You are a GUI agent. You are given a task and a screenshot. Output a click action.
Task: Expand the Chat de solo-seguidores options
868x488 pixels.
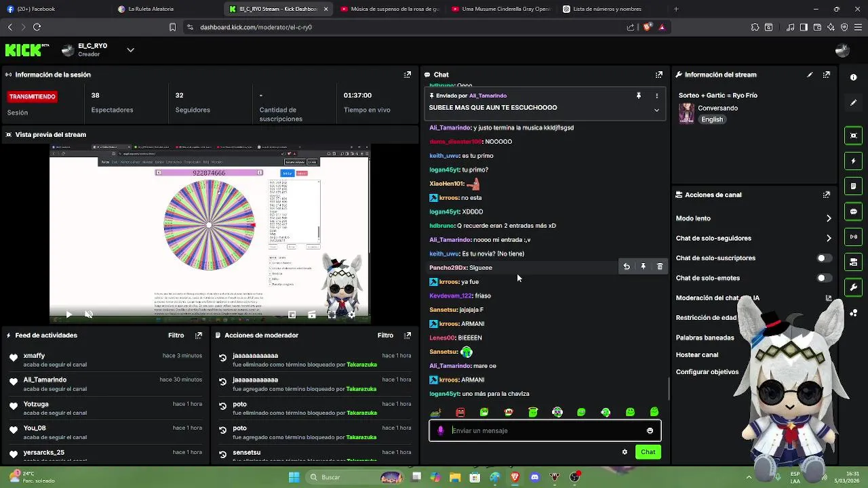[x=829, y=238]
